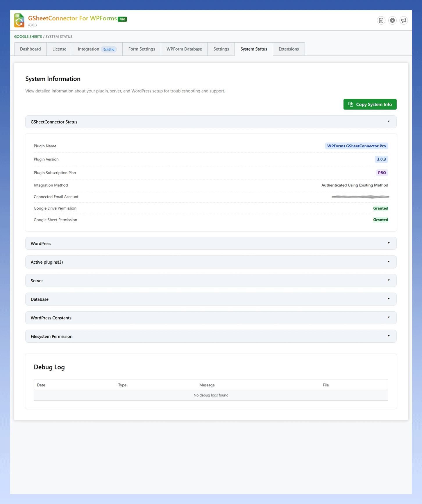Expand the WordPress Constants section
422x504 pixels.
tap(211, 318)
